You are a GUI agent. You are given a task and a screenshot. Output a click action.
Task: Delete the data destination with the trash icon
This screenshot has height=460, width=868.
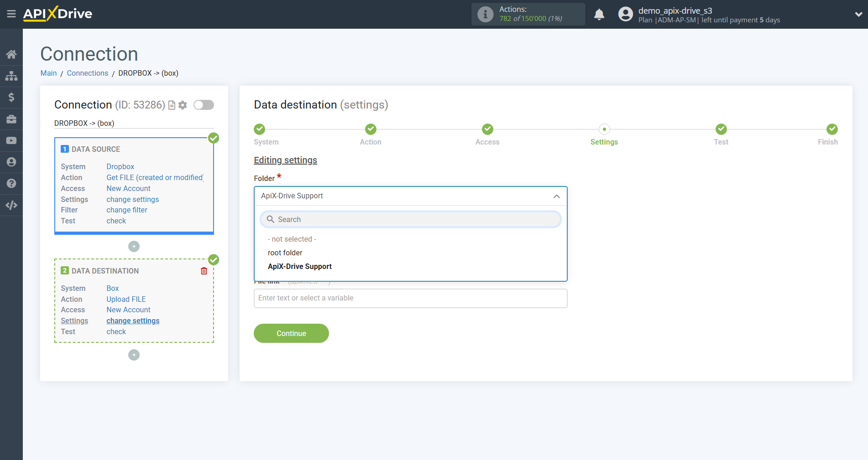pyautogui.click(x=204, y=271)
